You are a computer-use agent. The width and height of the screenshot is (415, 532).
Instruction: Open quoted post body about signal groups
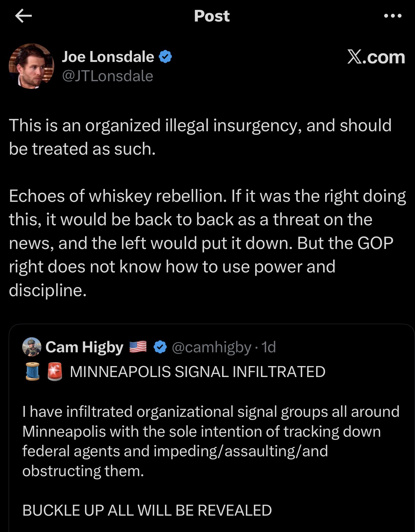click(x=211, y=441)
